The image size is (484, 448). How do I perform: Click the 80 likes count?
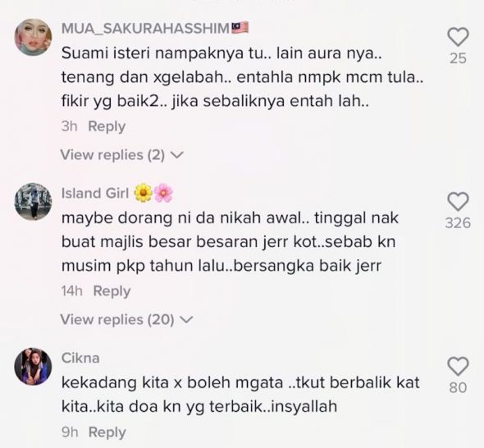point(458,387)
